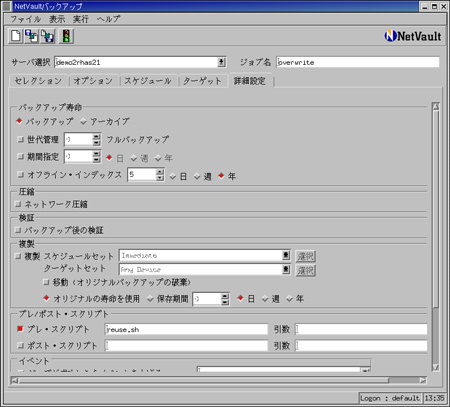Viewport: 450px width, 407px height.
Task: Select the アーカイブ radio button
Action: (x=83, y=122)
